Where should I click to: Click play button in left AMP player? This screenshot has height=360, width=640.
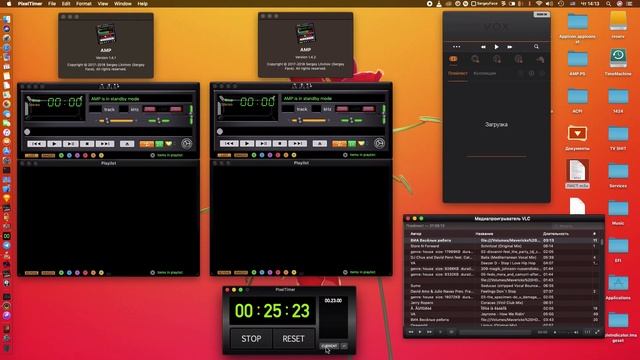[x=54, y=144]
